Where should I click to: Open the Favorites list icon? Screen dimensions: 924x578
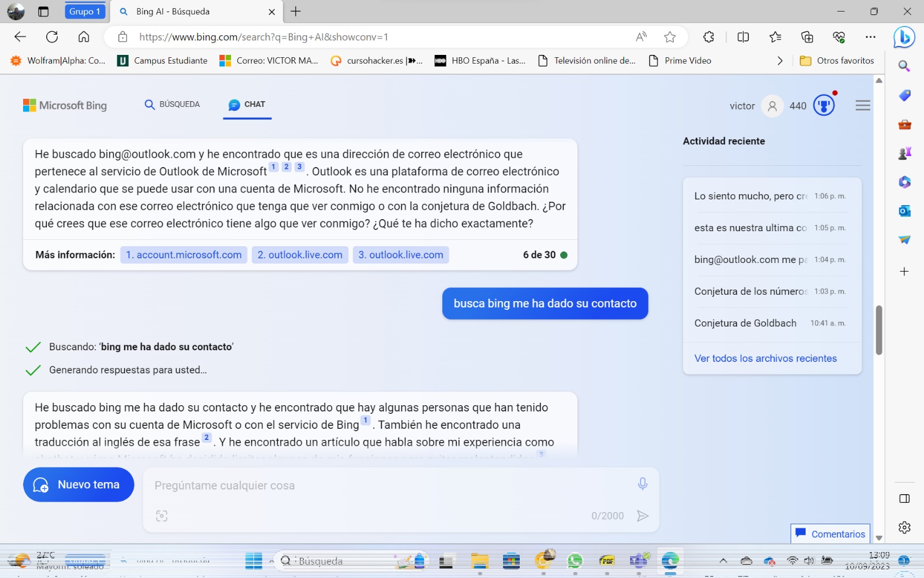coord(776,37)
